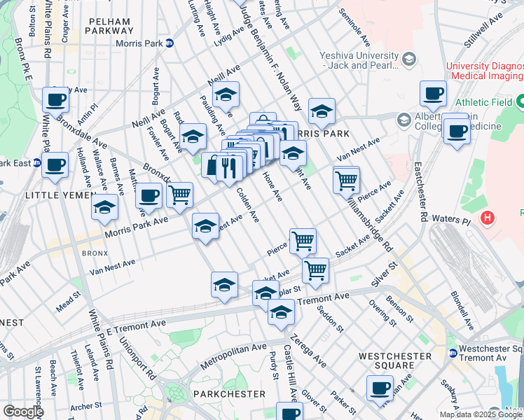Open the school marker below Yeshiva University label
The height and width of the screenshot is (420, 524).
coord(321,111)
